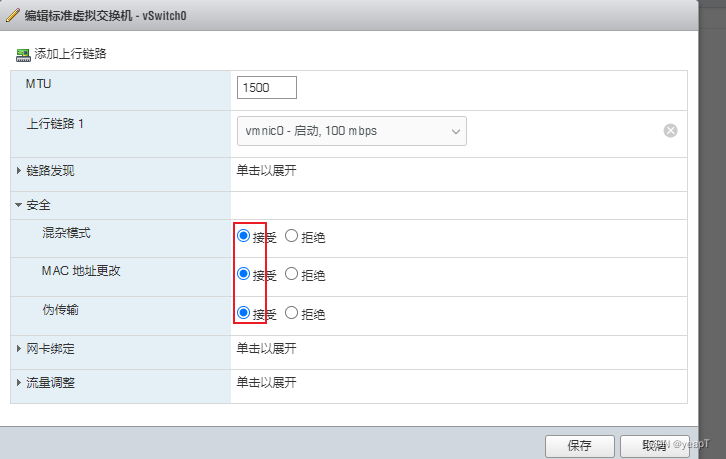
Task: Select 接受 for 混杂模式
Action: tap(244, 236)
